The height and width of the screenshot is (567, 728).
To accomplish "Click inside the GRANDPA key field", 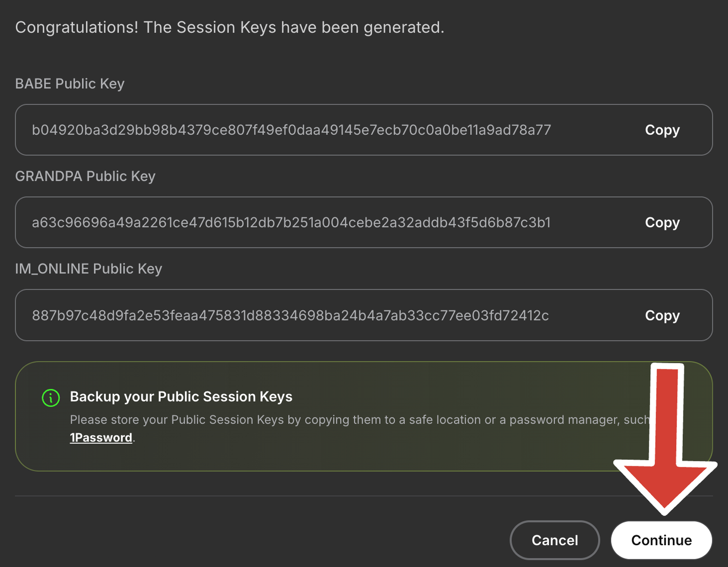I will coord(291,223).
